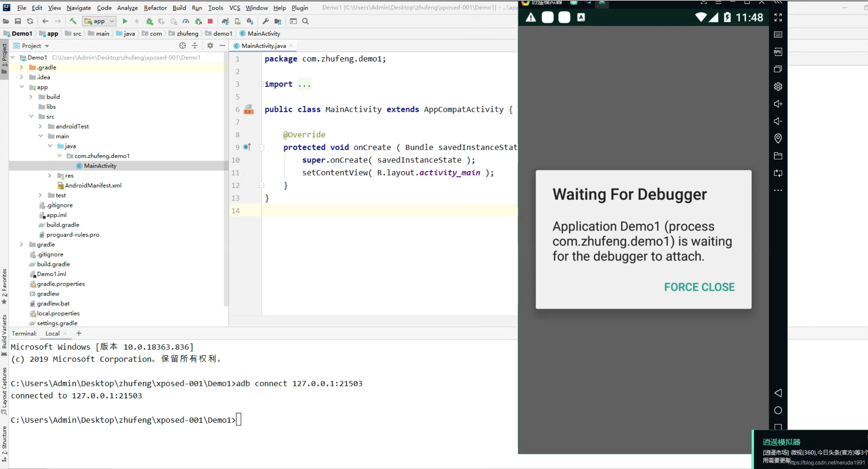Open the Navigate menu

pos(78,8)
